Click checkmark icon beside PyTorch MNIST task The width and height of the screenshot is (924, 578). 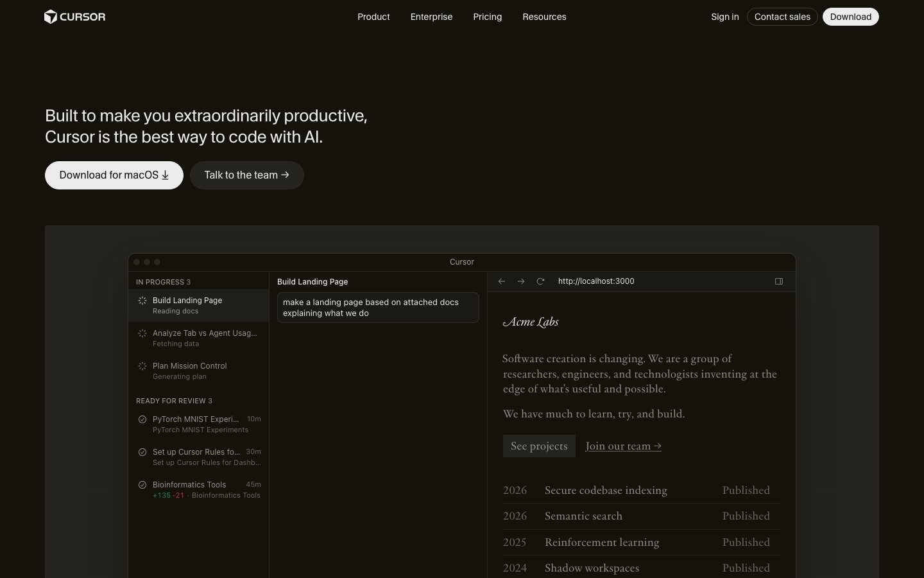[142, 419]
